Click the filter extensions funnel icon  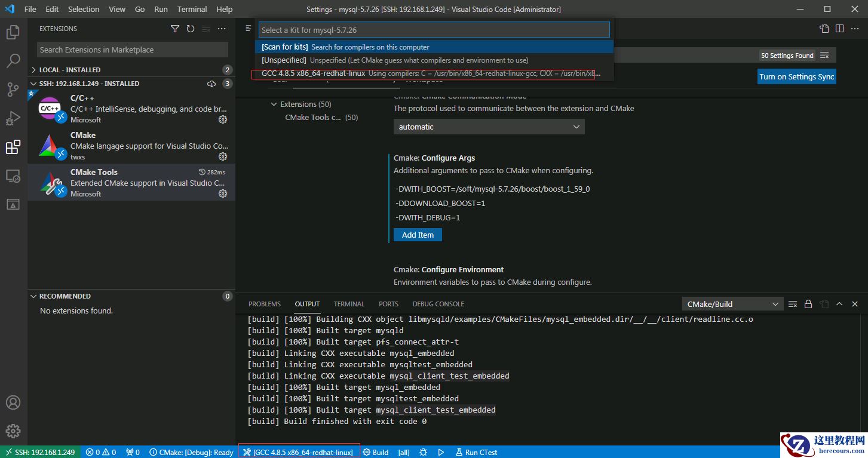click(175, 29)
